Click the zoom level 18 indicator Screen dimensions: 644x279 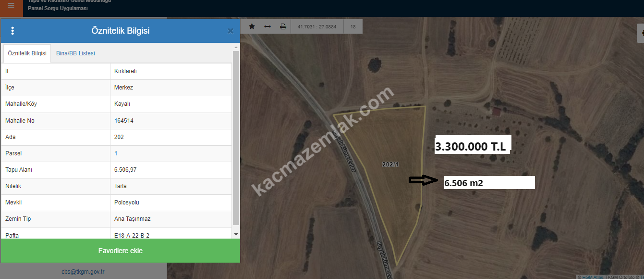point(353,27)
